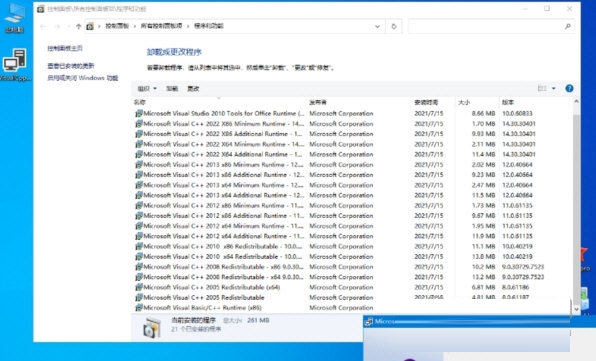Click the refresh button beside address bar
The image size is (596, 361).
(x=394, y=26)
